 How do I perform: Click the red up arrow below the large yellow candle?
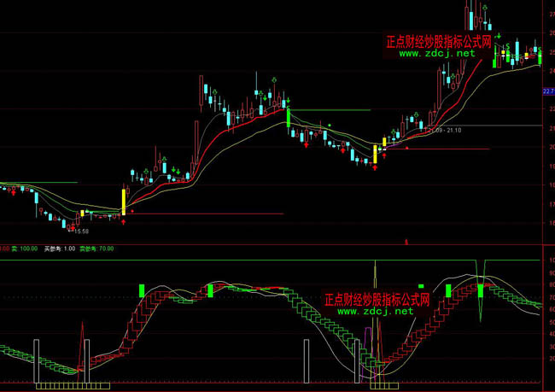(x=124, y=221)
